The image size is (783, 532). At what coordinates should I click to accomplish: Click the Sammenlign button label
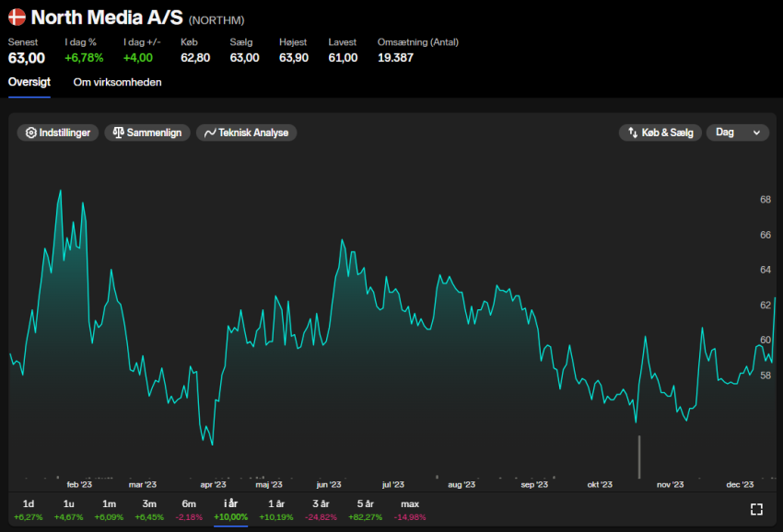point(154,133)
